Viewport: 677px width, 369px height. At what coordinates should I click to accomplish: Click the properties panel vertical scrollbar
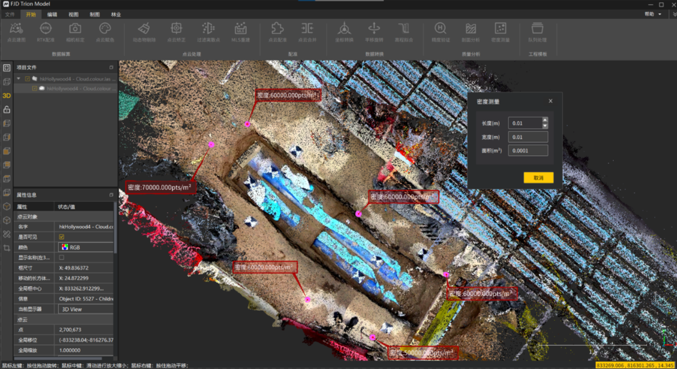pyautogui.click(x=115, y=228)
